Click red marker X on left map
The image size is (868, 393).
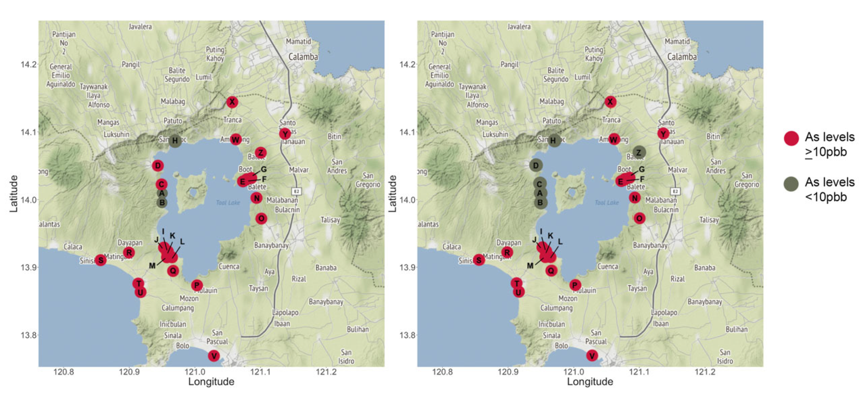(232, 102)
